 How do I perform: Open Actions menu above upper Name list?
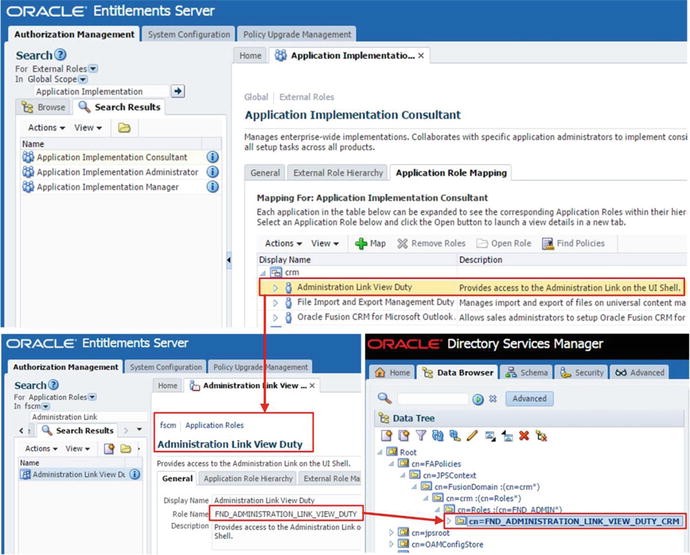[46, 128]
